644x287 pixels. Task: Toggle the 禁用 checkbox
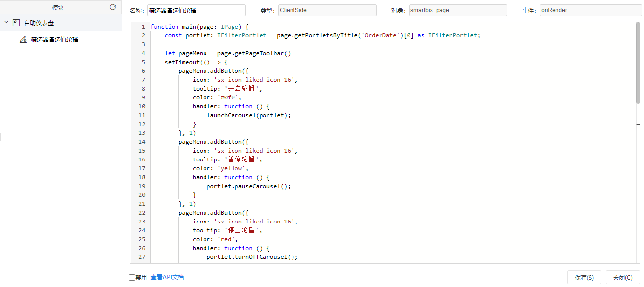click(x=132, y=277)
